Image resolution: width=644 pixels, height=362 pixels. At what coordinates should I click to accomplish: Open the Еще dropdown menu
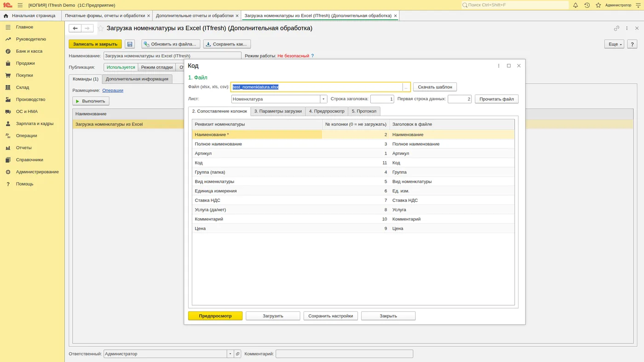[x=614, y=44]
